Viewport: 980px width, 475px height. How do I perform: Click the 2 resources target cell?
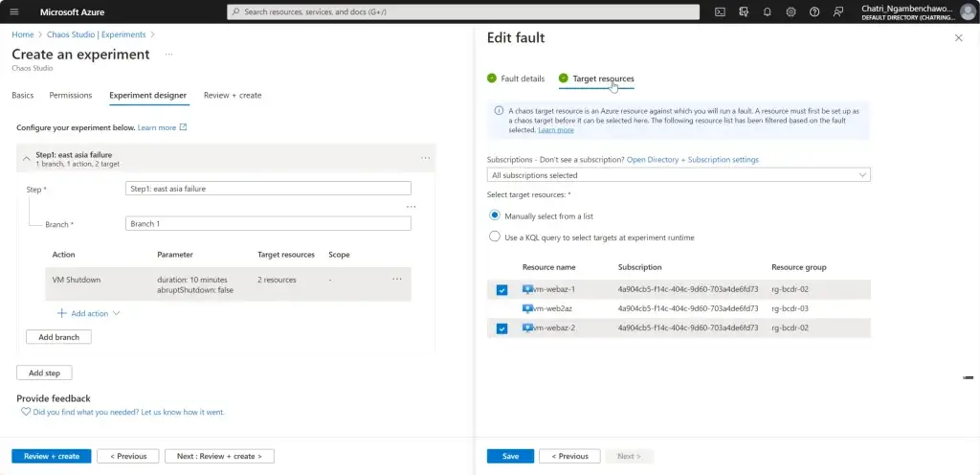[x=277, y=280]
